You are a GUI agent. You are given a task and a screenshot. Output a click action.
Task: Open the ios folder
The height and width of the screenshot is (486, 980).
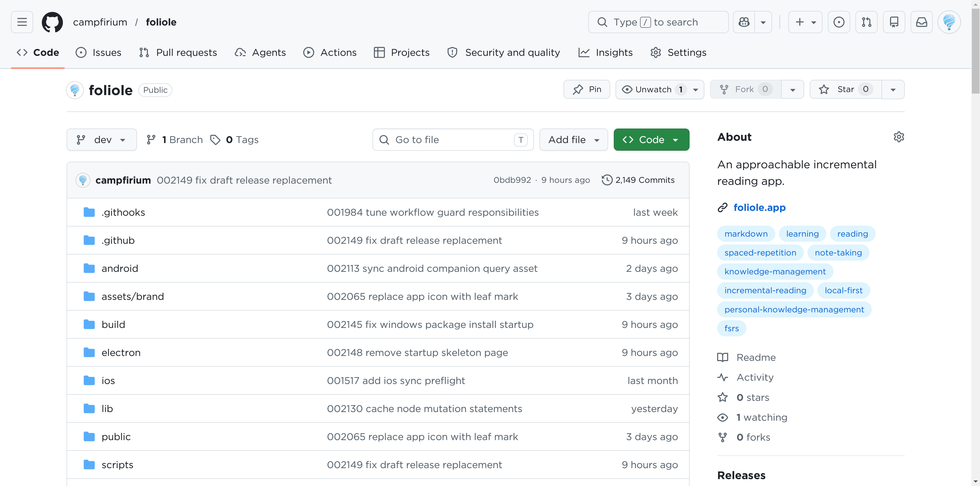click(108, 380)
